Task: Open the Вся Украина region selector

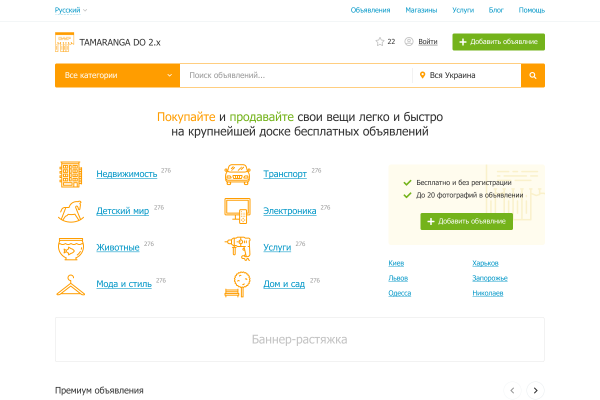Action: click(466, 75)
